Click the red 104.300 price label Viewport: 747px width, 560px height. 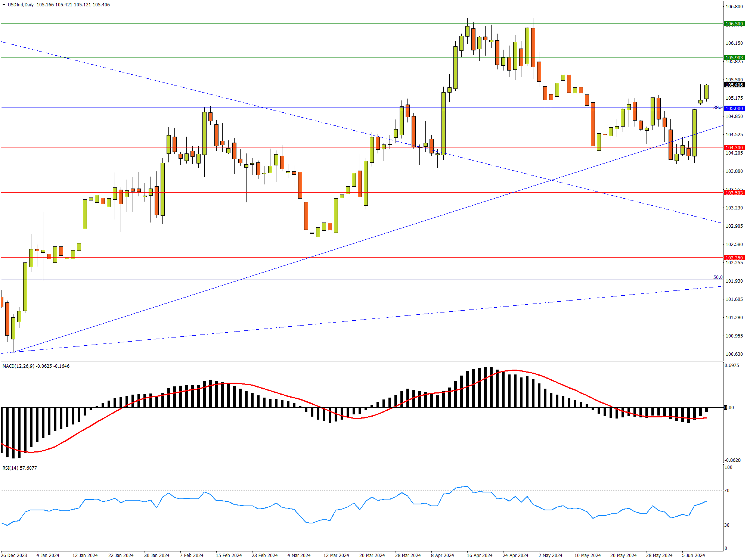tap(734, 147)
